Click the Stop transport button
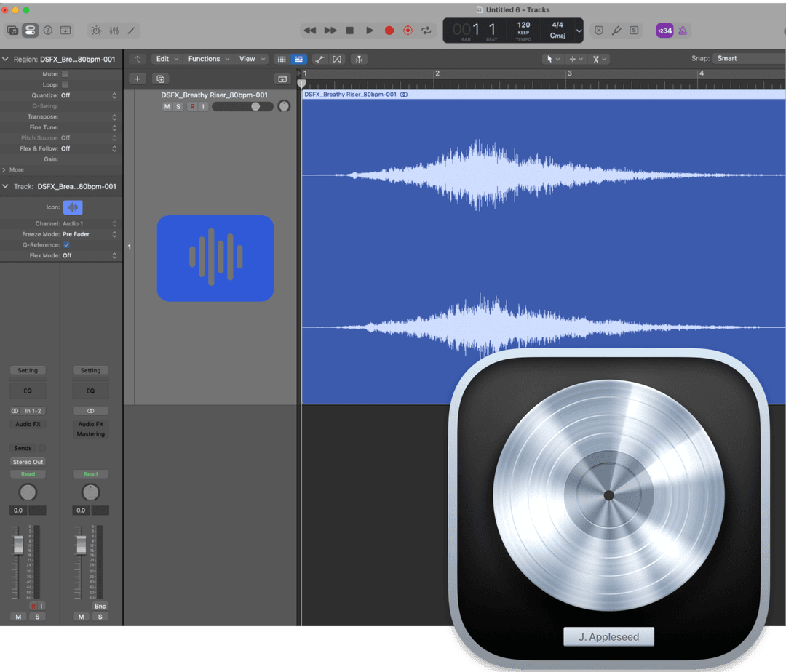This screenshot has height=672, width=786. coord(350,31)
